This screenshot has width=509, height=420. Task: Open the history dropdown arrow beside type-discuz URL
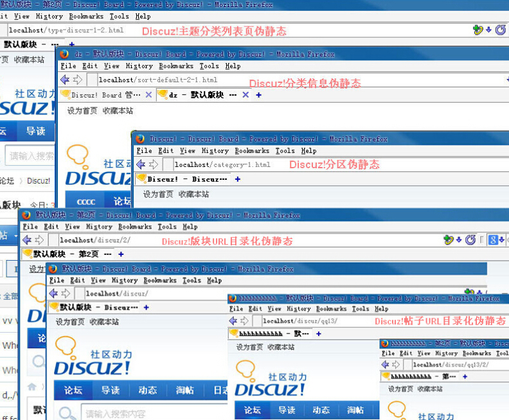(488, 30)
